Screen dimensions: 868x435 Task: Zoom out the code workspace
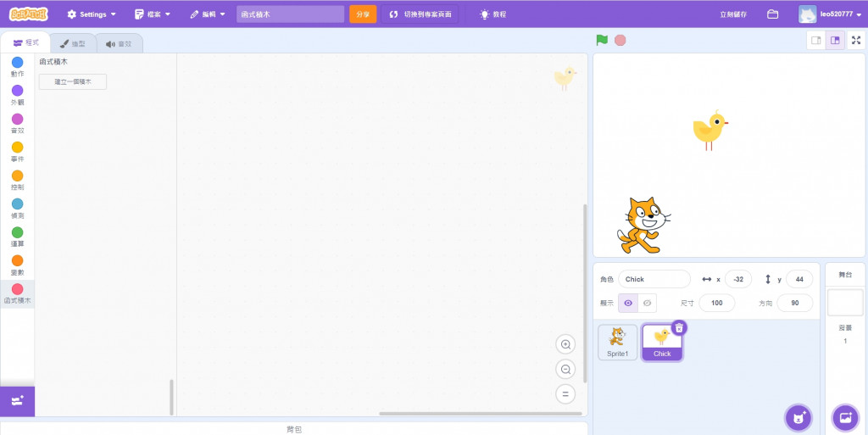click(565, 369)
